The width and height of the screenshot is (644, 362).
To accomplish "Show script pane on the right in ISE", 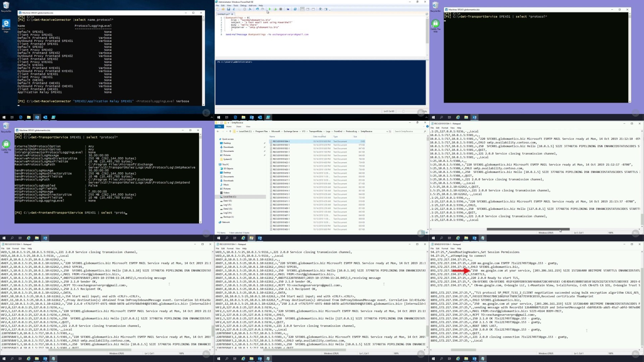I will (308, 9).
